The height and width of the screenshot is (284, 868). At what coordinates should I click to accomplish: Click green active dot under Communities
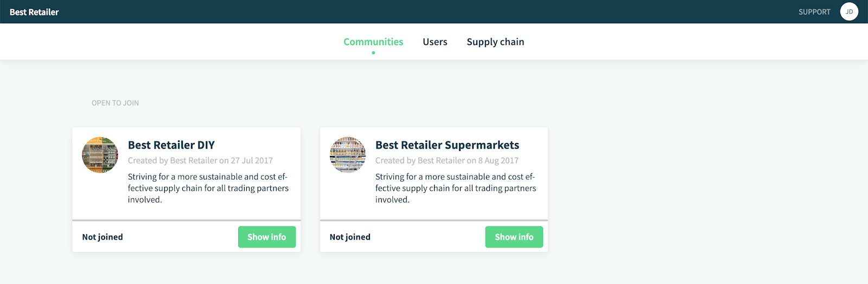tap(373, 53)
